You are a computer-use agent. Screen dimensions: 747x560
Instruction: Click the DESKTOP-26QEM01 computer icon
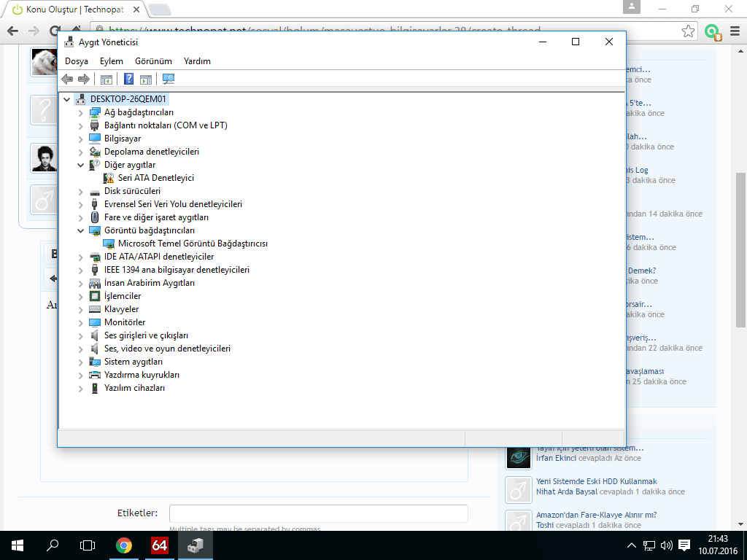[81, 99]
